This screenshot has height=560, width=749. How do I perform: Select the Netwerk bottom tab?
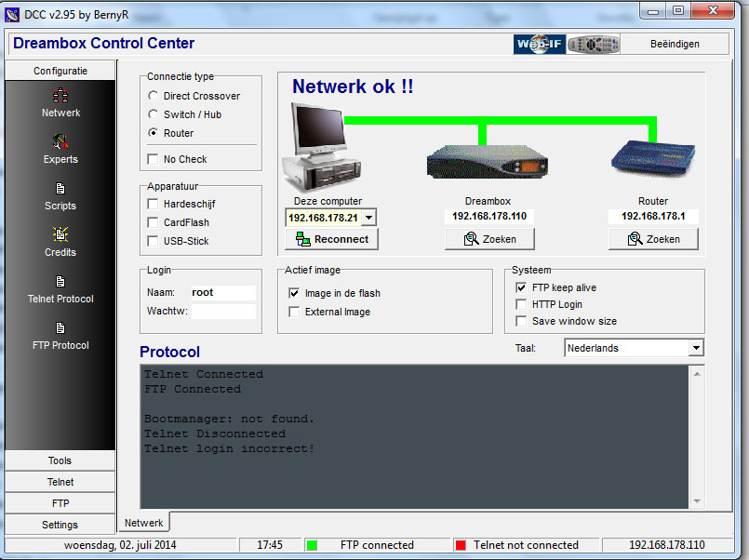[144, 523]
